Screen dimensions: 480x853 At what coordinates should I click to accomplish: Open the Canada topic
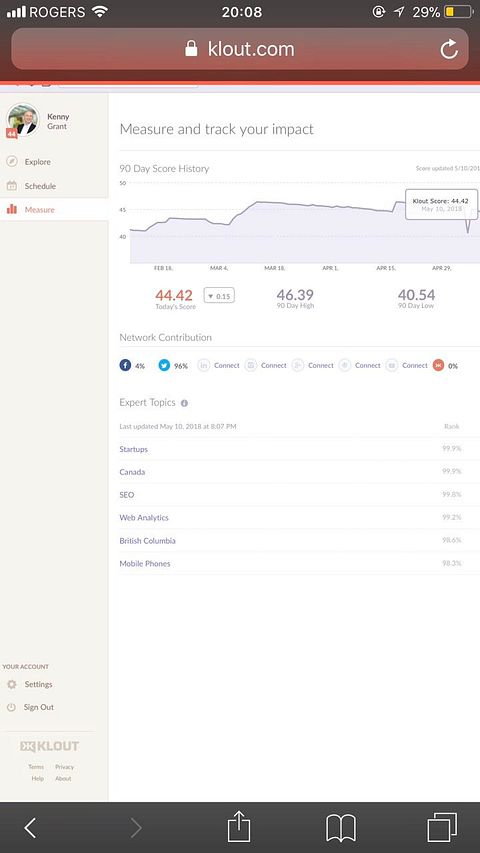tap(132, 472)
